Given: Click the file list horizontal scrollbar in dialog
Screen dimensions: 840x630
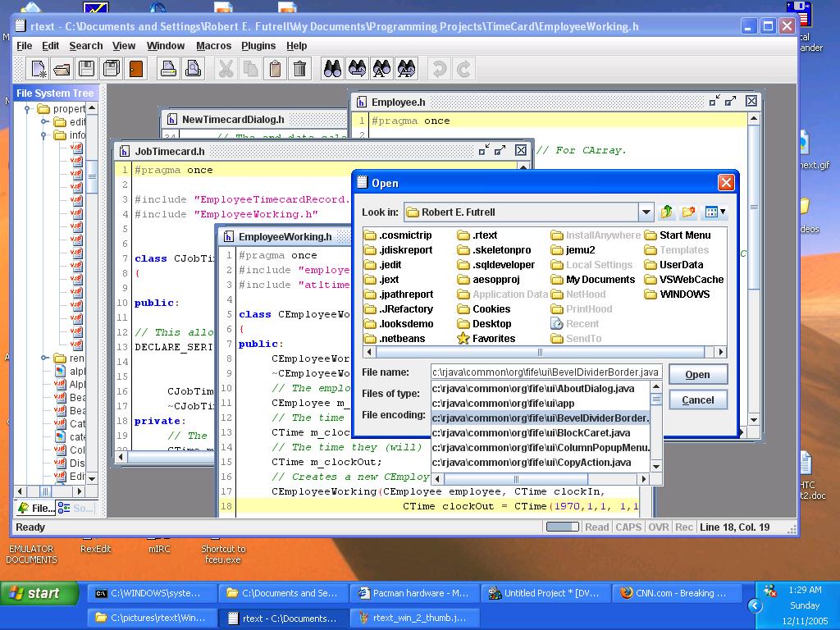Looking at the screenshot, I should (541, 352).
